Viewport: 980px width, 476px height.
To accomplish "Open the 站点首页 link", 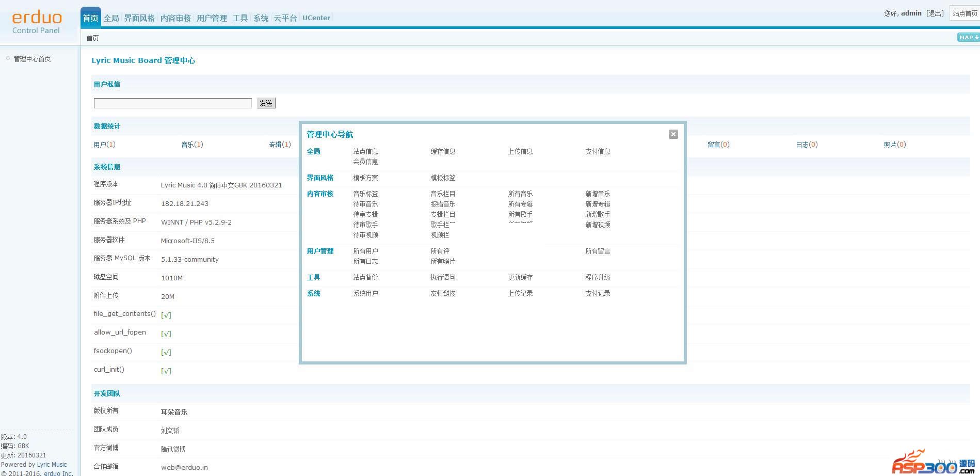I will [965, 13].
